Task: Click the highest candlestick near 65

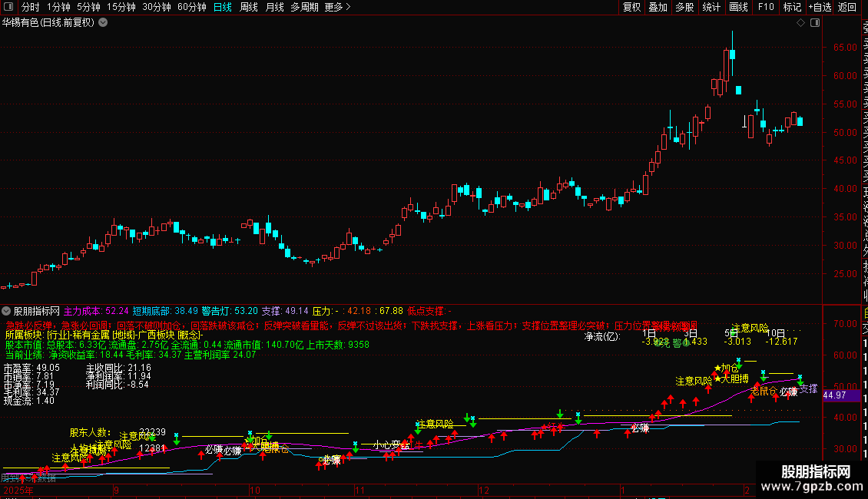Action: point(732,53)
